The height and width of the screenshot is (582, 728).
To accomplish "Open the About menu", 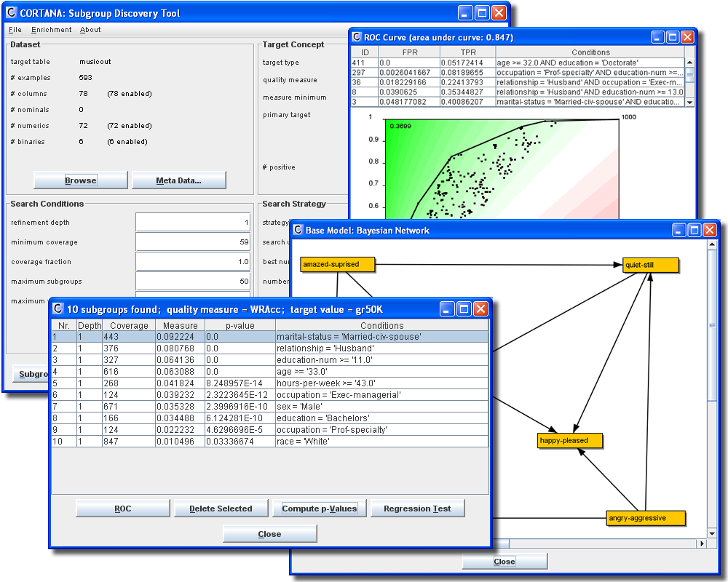I will click(90, 30).
